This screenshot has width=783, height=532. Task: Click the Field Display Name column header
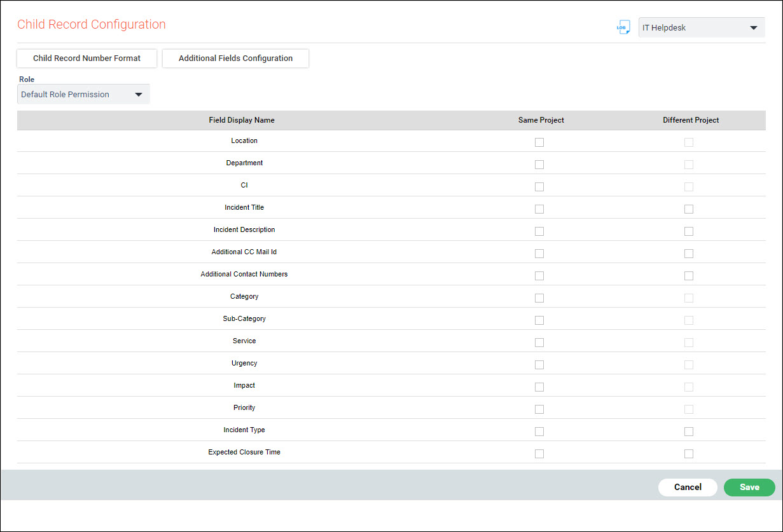(242, 120)
